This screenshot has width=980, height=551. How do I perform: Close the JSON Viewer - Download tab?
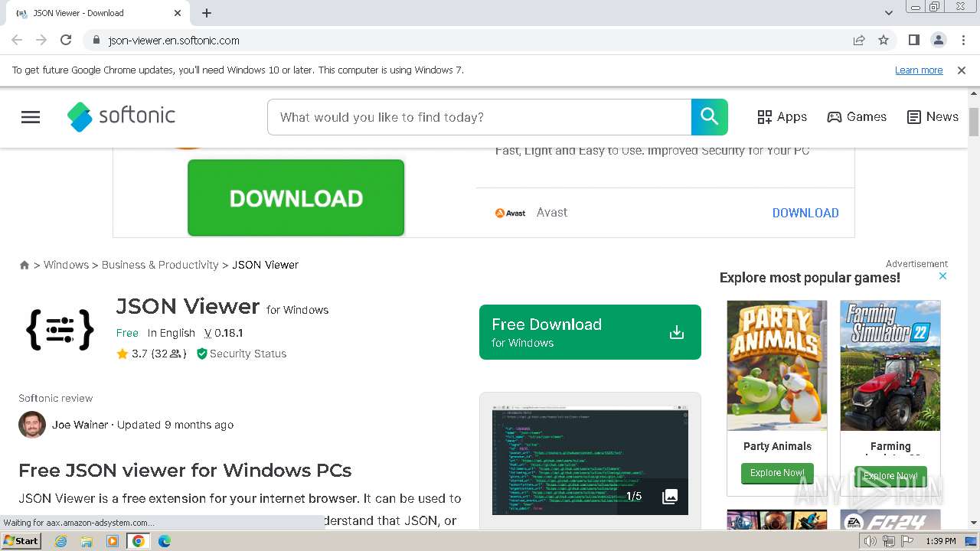tap(178, 13)
